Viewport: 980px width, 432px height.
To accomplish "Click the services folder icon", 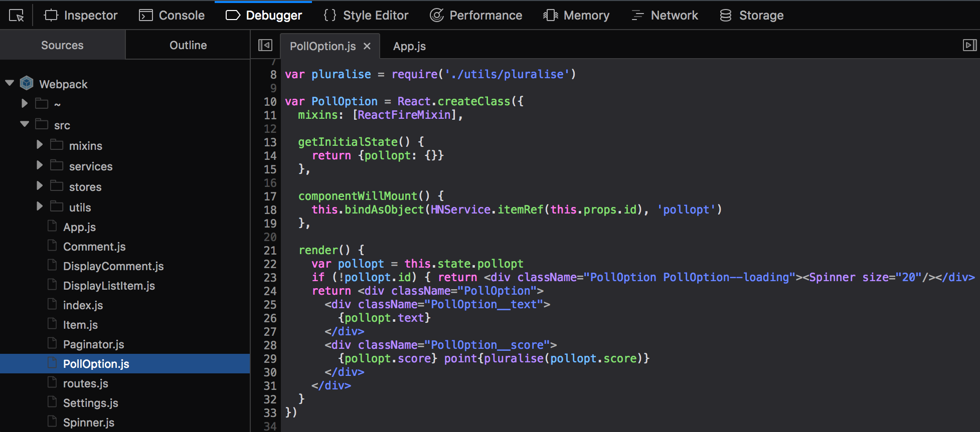I will tap(57, 165).
